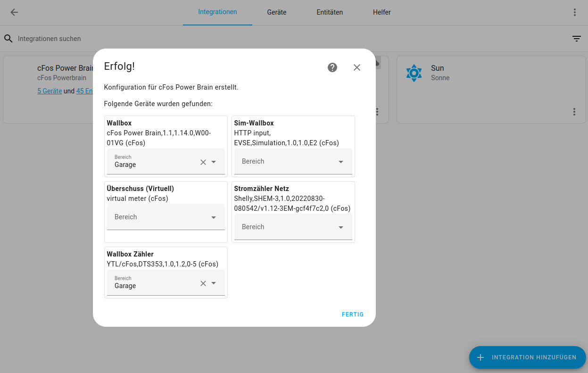Go back using the arrow icon

(x=14, y=12)
